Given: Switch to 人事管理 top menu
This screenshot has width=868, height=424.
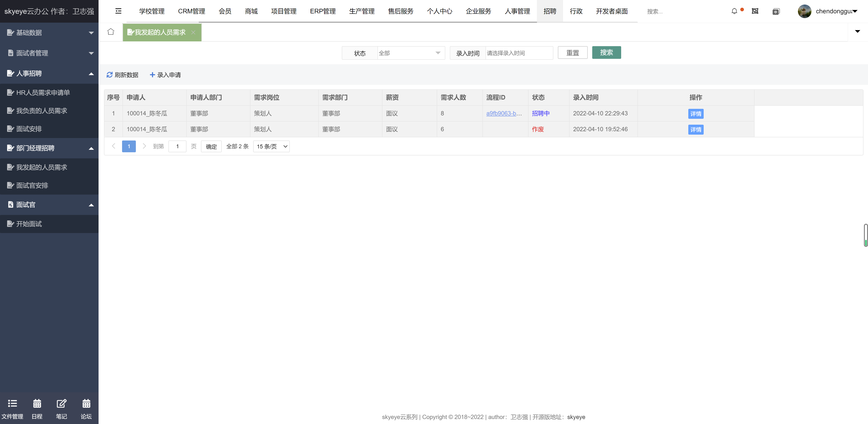Looking at the screenshot, I should coord(517,11).
